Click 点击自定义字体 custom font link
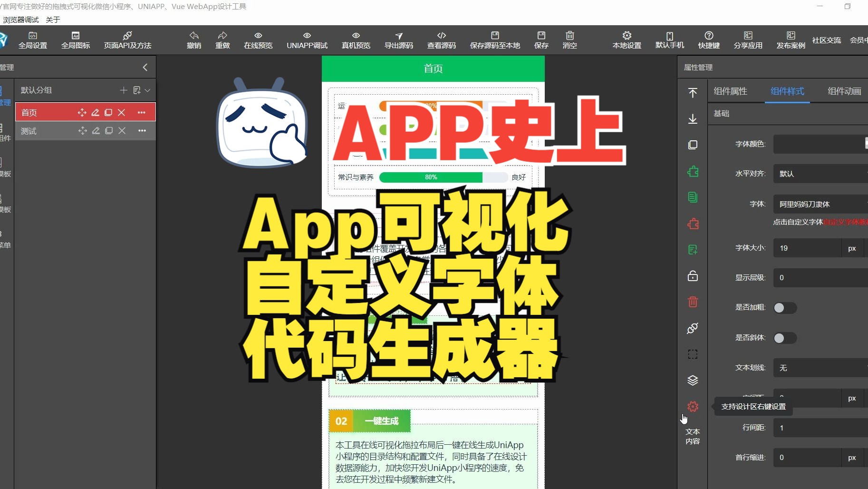Viewport: 868px width, 489px height. [x=799, y=222]
